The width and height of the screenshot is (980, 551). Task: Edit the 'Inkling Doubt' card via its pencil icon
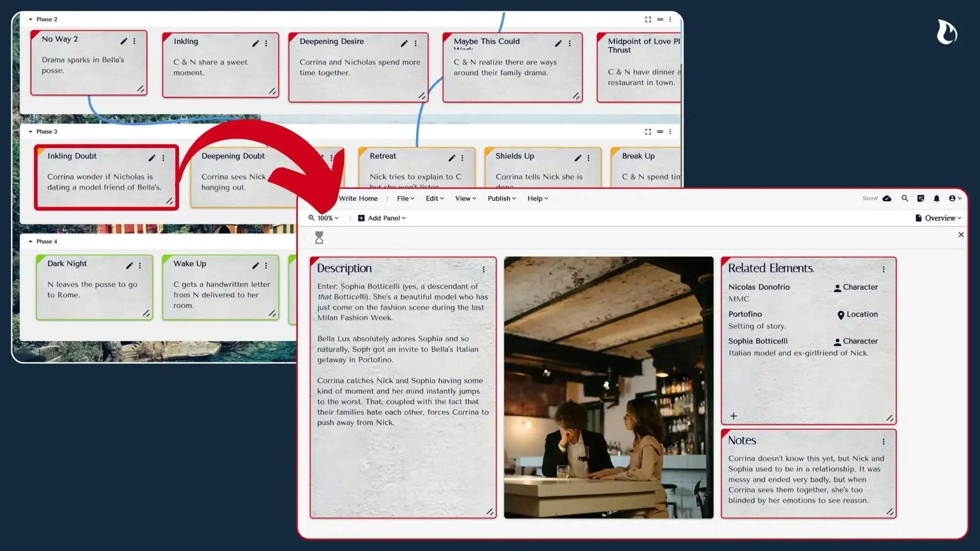click(152, 158)
